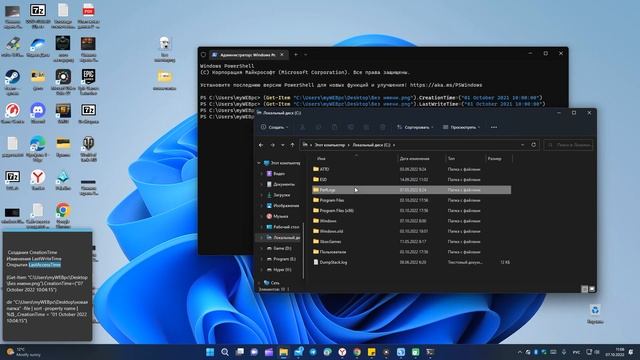
Task: Open Task View from the taskbar
Action: (x=240, y=352)
